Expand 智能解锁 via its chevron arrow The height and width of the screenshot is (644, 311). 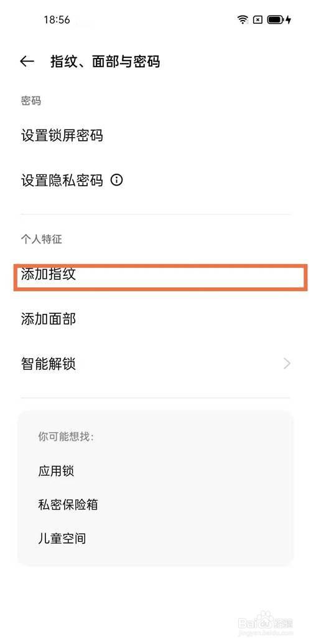287,364
